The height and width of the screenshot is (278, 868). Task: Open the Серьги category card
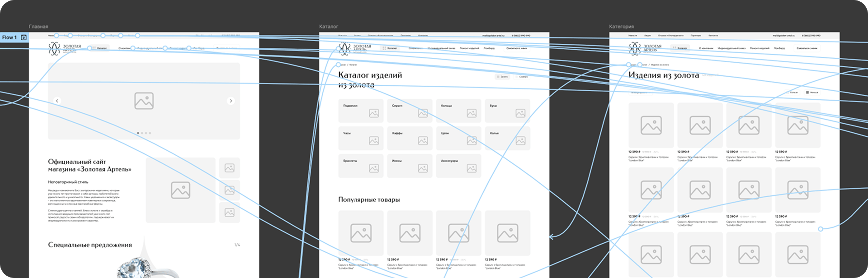coord(410,111)
